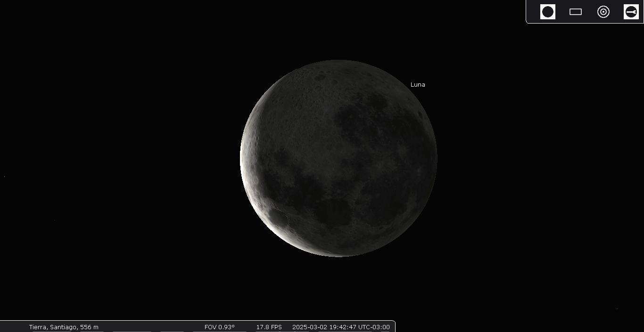The image size is (644, 332).
Task: Click the '17.8 FPS' status readout
Action: coord(269,327)
